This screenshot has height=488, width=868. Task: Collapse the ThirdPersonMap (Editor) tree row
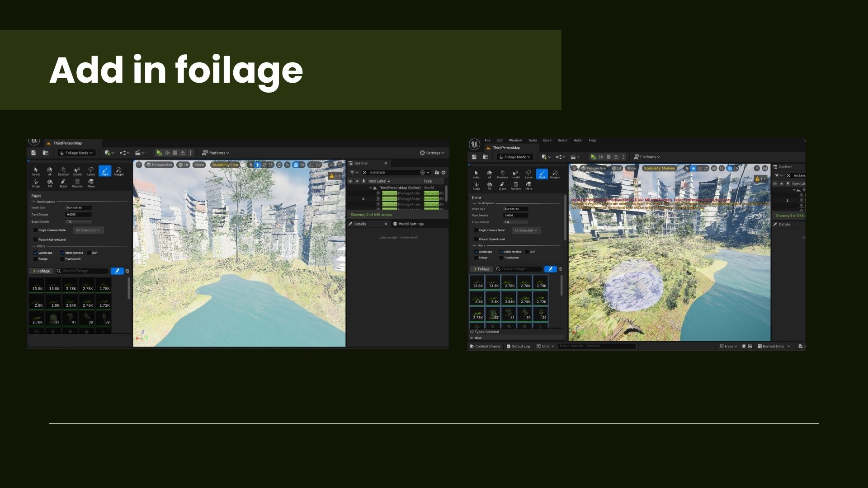coord(370,188)
